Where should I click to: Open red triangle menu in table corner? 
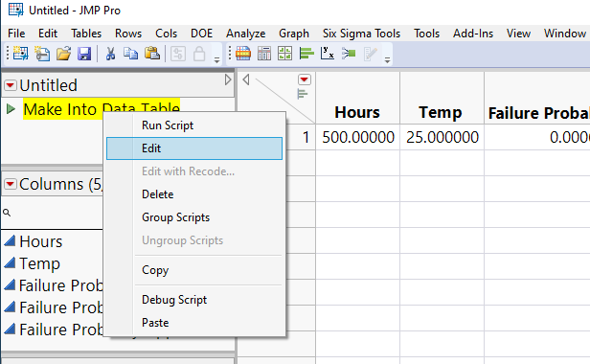pos(304,80)
